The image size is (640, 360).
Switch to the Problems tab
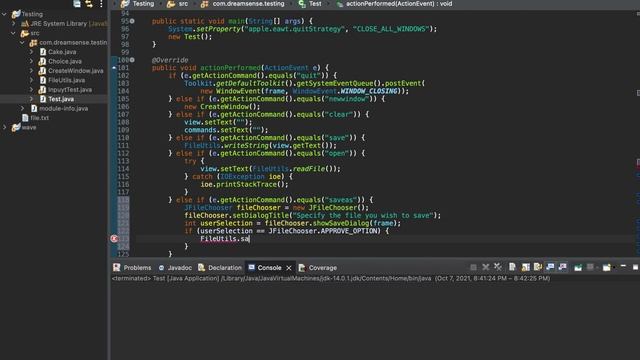[x=132, y=268]
